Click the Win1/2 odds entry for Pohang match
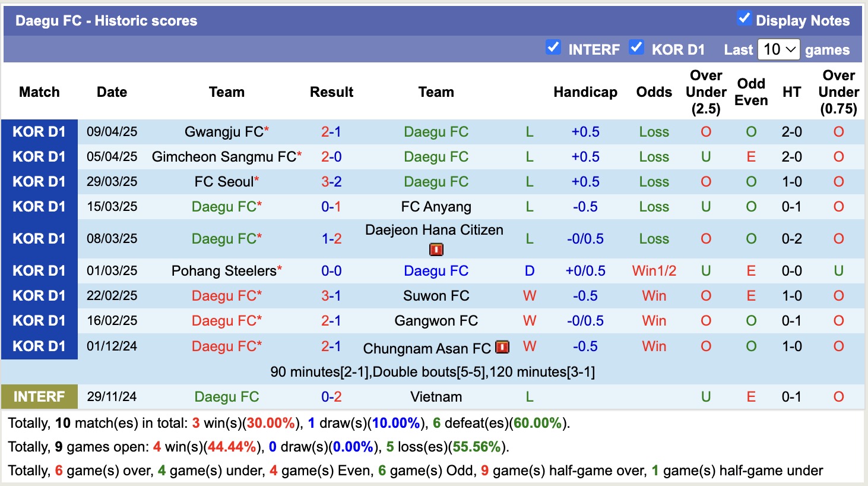This screenshot has height=486, width=868. 654,270
